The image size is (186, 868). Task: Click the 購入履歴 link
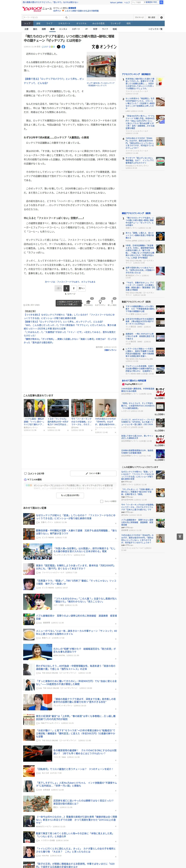pos(152,18)
